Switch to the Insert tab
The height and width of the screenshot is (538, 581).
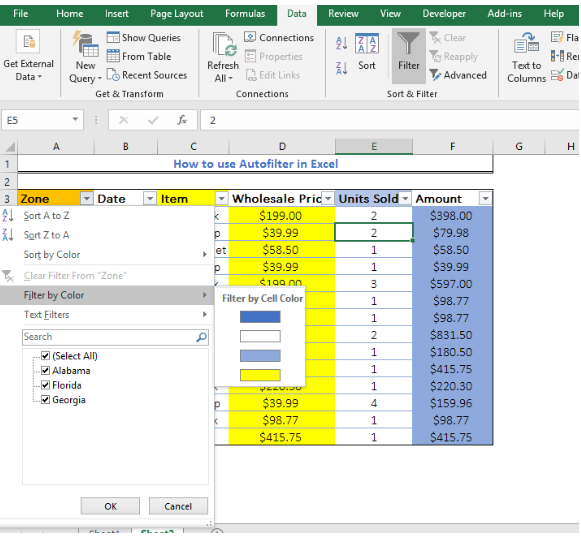(117, 14)
